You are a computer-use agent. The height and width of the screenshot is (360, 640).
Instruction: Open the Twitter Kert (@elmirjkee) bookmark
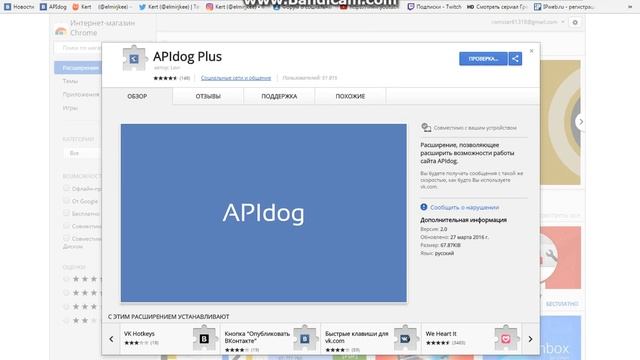click(169, 7)
